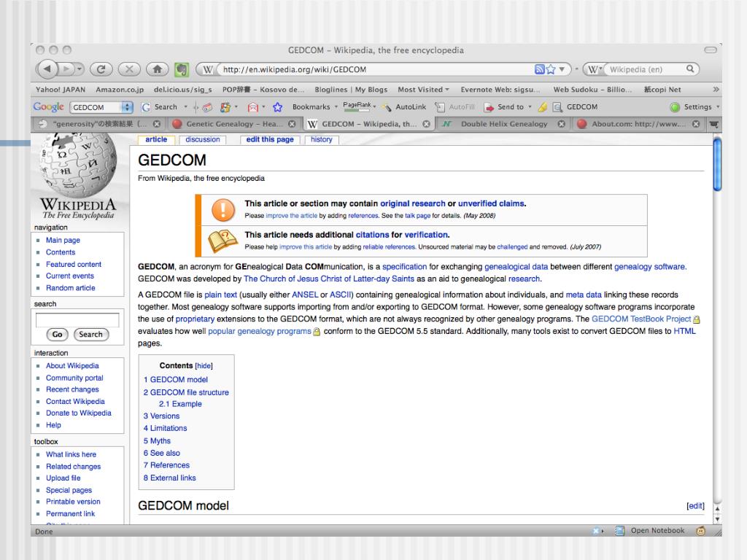Hide the Contents table with hide link

pyautogui.click(x=204, y=366)
